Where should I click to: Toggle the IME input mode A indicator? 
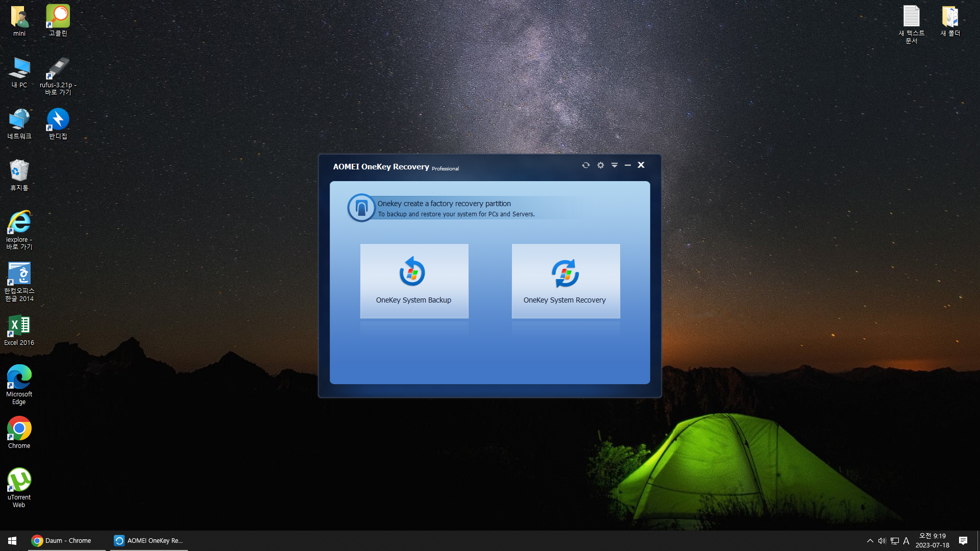point(906,541)
